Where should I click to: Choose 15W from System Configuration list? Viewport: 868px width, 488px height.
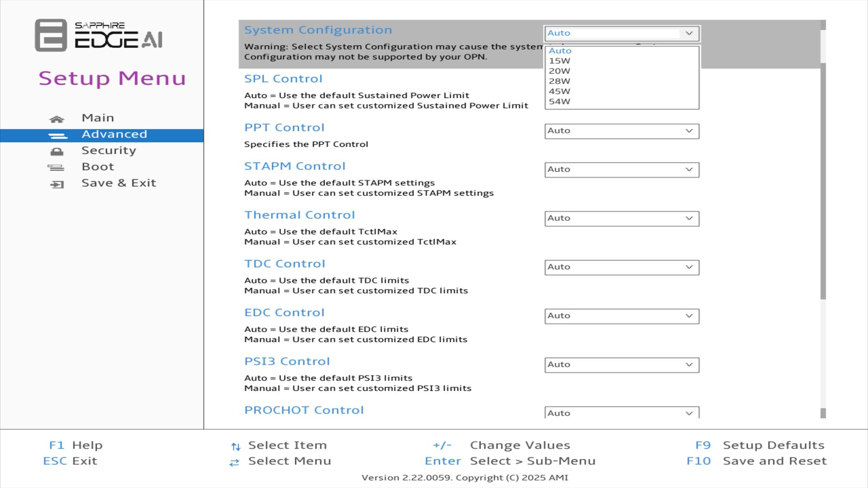[559, 61]
